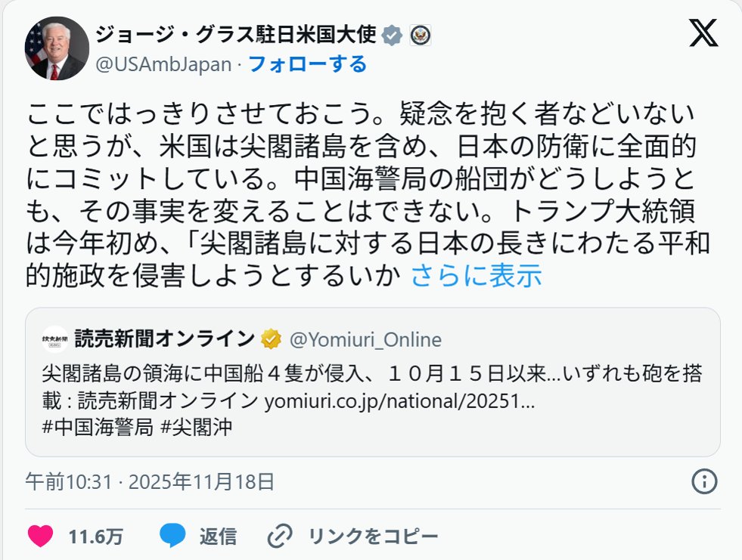Image resolution: width=742 pixels, height=560 pixels.
Task: Open the ambassador's profile photo
Action: point(57,48)
